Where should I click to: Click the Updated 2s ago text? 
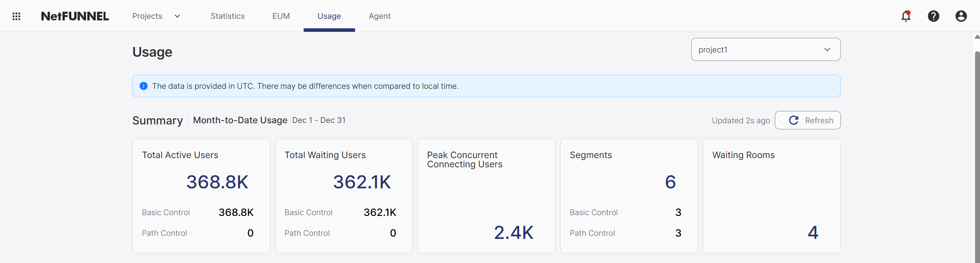741,121
